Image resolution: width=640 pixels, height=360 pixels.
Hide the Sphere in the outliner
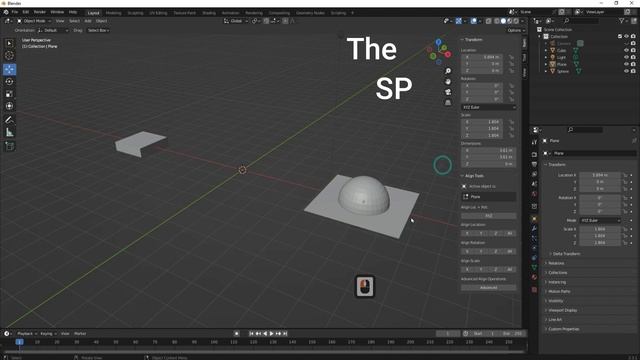(626, 71)
